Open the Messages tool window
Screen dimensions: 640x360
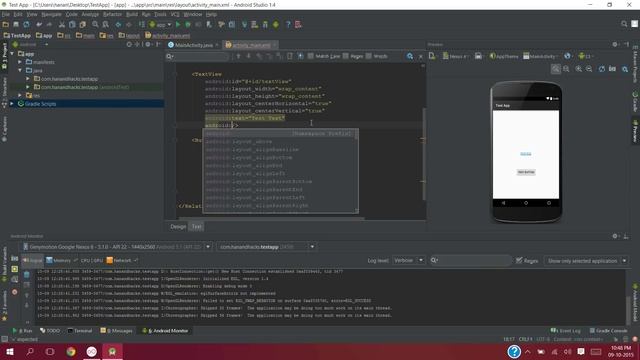117,331
